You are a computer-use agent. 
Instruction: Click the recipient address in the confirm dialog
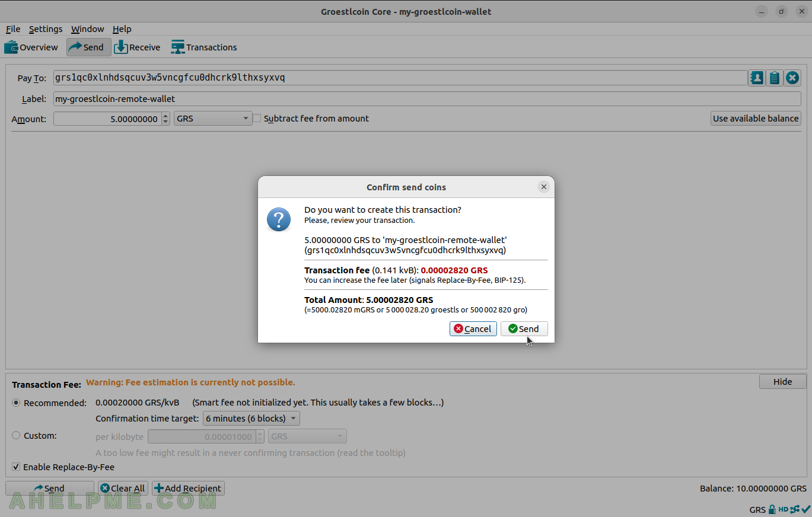tap(405, 250)
